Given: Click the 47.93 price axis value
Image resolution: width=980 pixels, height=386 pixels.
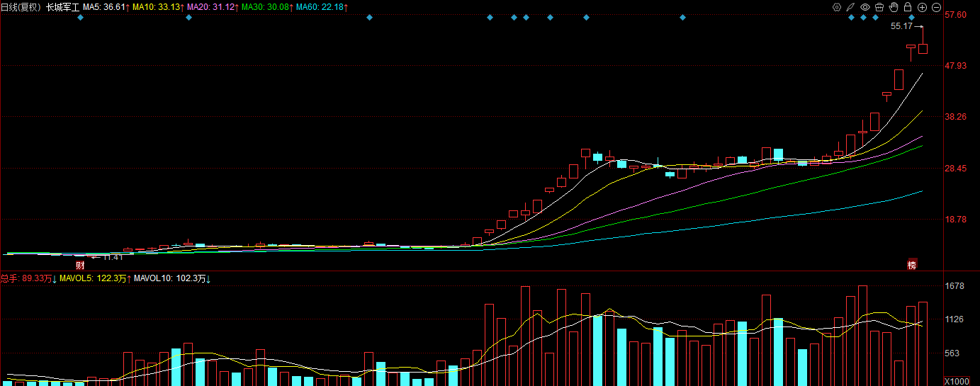Looking at the screenshot, I should 957,66.
